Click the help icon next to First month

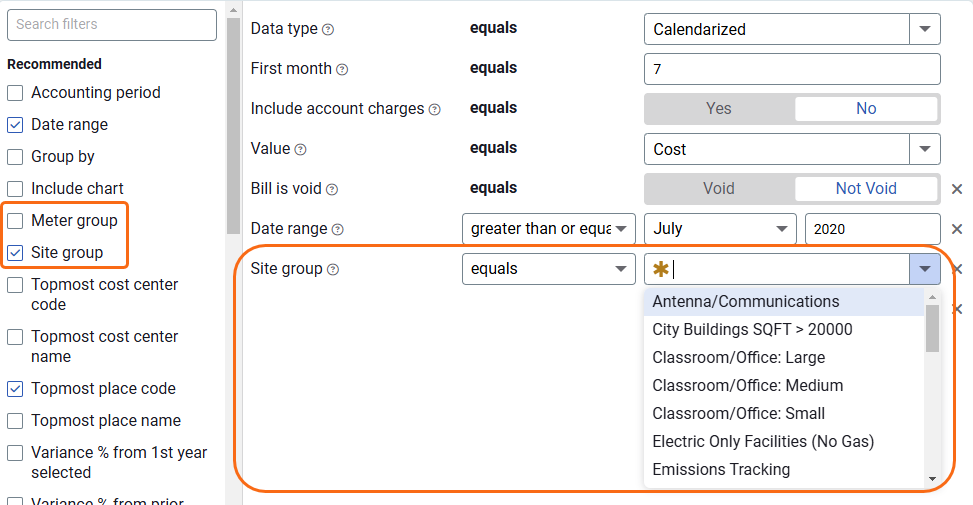[342, 69]
